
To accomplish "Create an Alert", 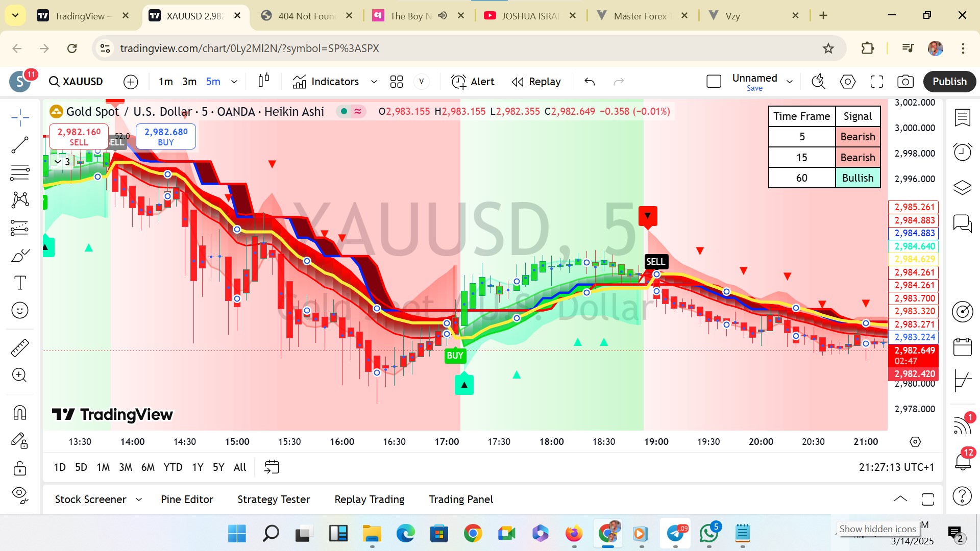I will coord(473,82).
